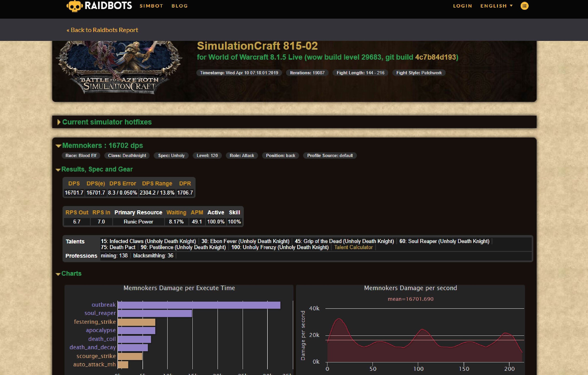
Task: Click the Raidbots skull logo icon
Action: click(x=74, y=6)
